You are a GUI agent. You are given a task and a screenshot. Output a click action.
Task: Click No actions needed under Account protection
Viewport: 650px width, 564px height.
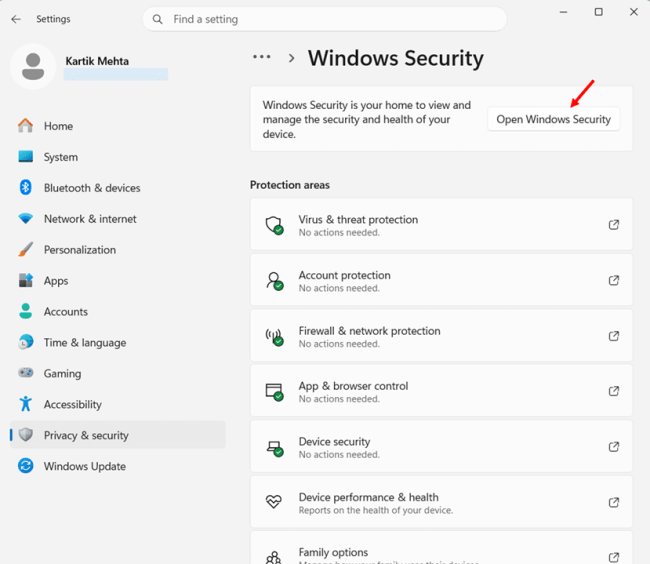[x=339, y=288]
